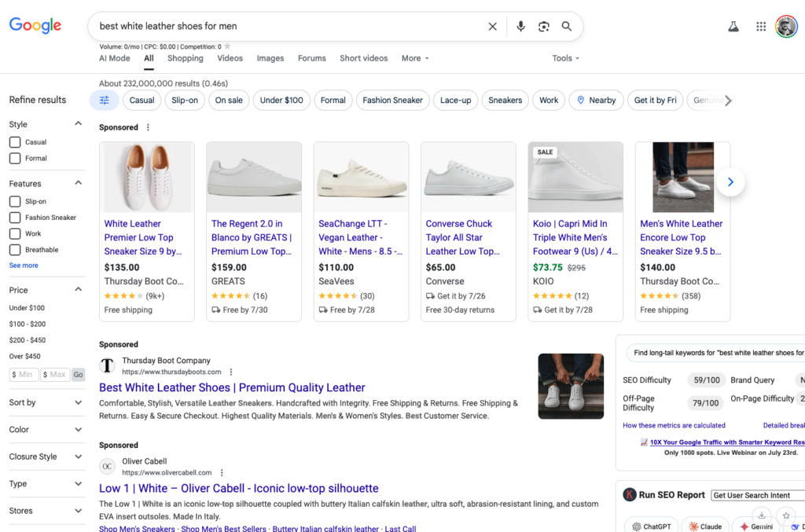Apply the Under $100 filter chip
Screen dimensions: 805x532
281,100
